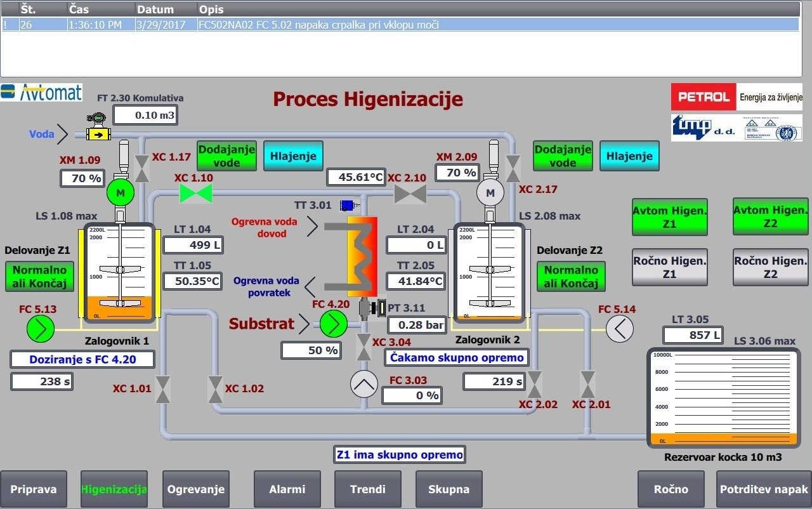Click the FT 2.30 flow meter icon
Image resolution: width=812 pixels, height=509 pixels.
tap(97, 128)
